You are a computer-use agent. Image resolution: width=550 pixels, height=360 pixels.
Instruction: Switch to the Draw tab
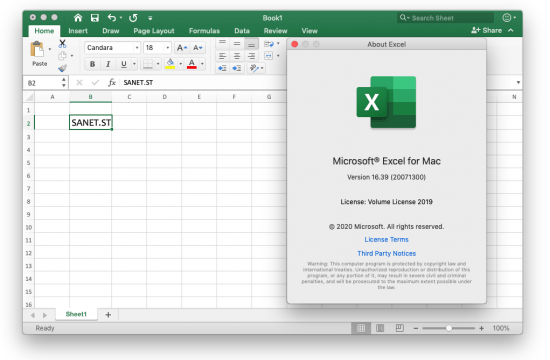111,31
